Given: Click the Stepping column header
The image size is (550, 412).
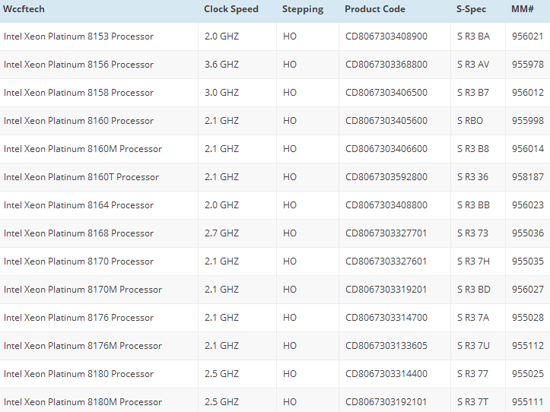Looking at the screenshot, I should pos(303,9).
